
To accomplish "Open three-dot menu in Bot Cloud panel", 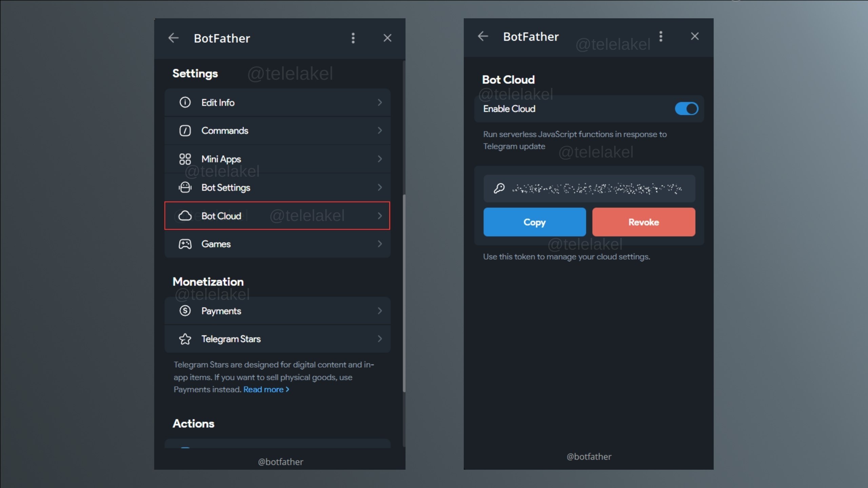I will [660, 36].
